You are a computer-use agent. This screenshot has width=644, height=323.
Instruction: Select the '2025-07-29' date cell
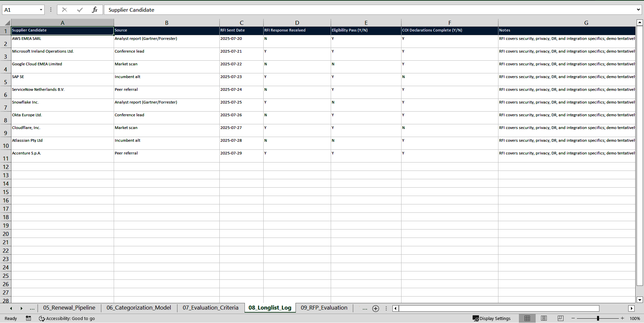(241, 156)
